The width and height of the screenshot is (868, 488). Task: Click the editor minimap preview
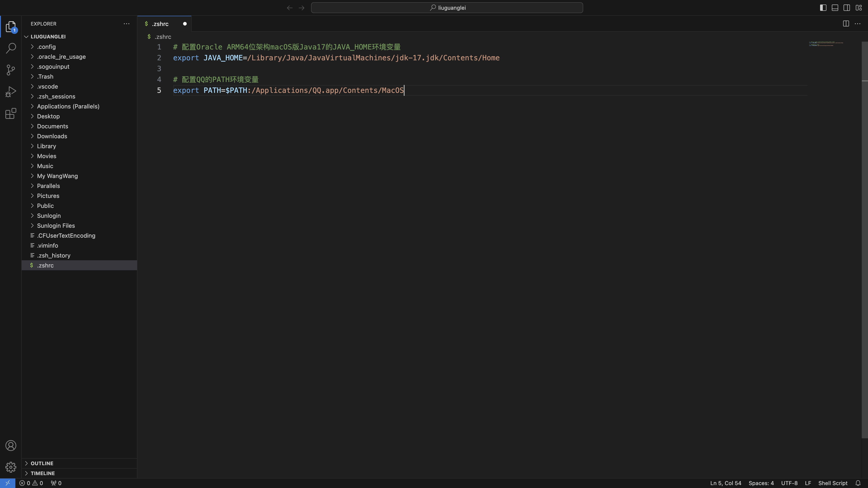pos(826,44)
